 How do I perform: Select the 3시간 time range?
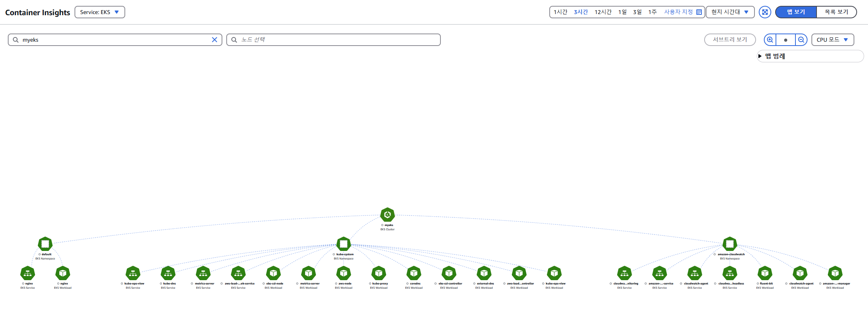tap(581, 12)
